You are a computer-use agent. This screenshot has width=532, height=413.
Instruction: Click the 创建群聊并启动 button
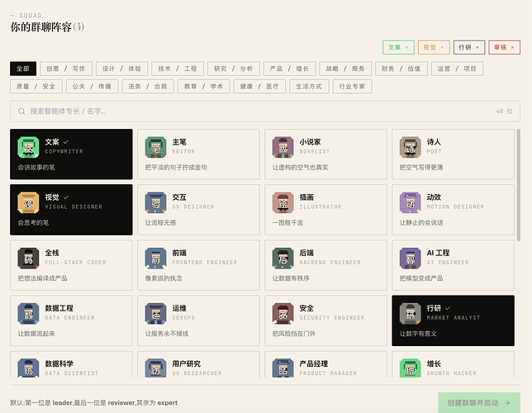click(479, 403)
